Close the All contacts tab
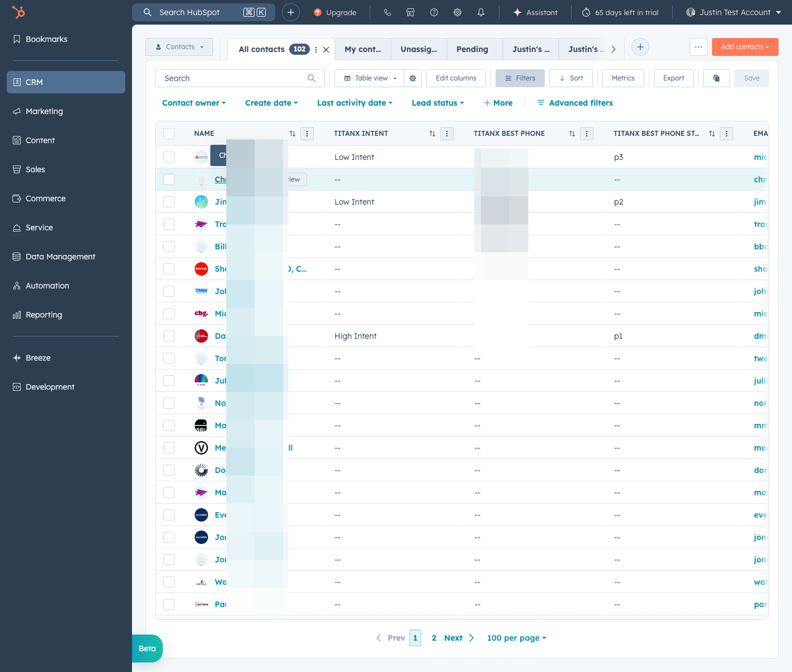This screenshot has height=672, width=792. point(326,50)
